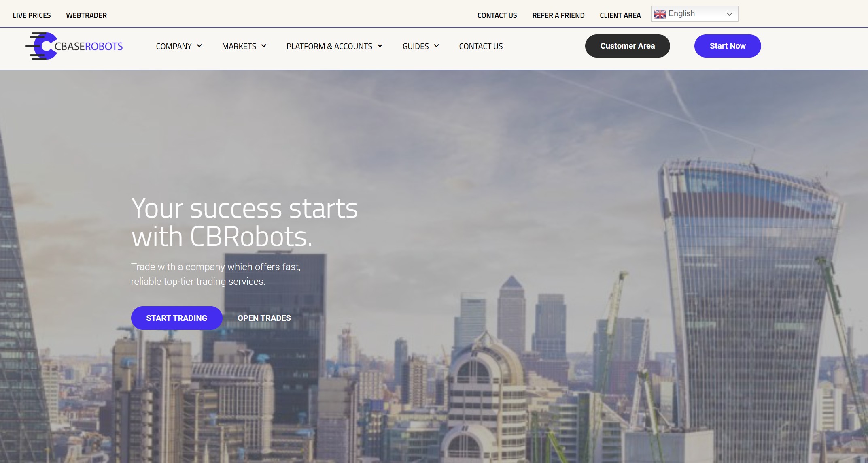Viewport: 868px width, 463px height.
Task: Click the CBaseRobots logo icon
Action: pyautogui.click(x=41, y=46)
